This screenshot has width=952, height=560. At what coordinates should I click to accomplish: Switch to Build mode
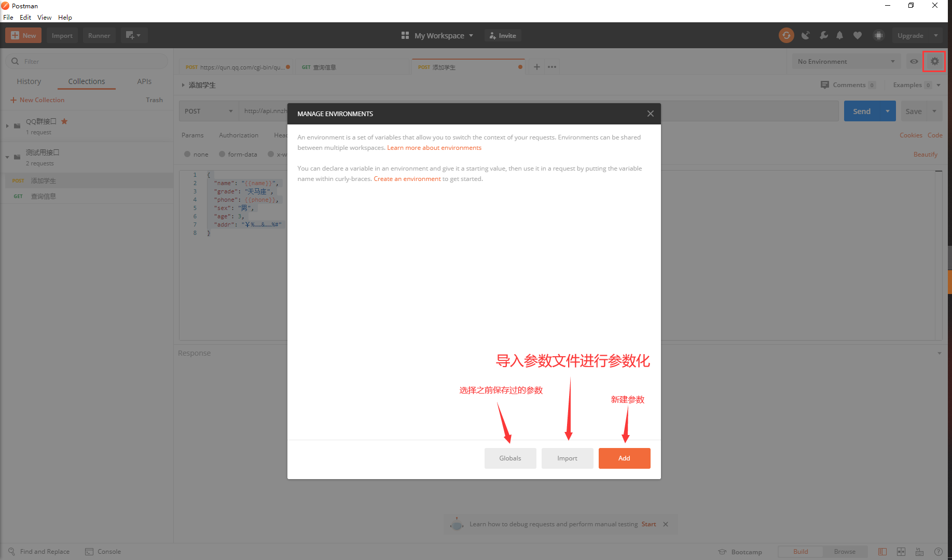(x=801, y=552)
